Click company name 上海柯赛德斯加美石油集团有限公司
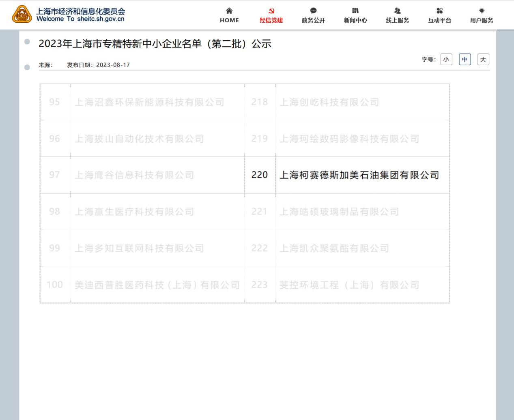The image size is (514, 420). [x=359, y=175]
